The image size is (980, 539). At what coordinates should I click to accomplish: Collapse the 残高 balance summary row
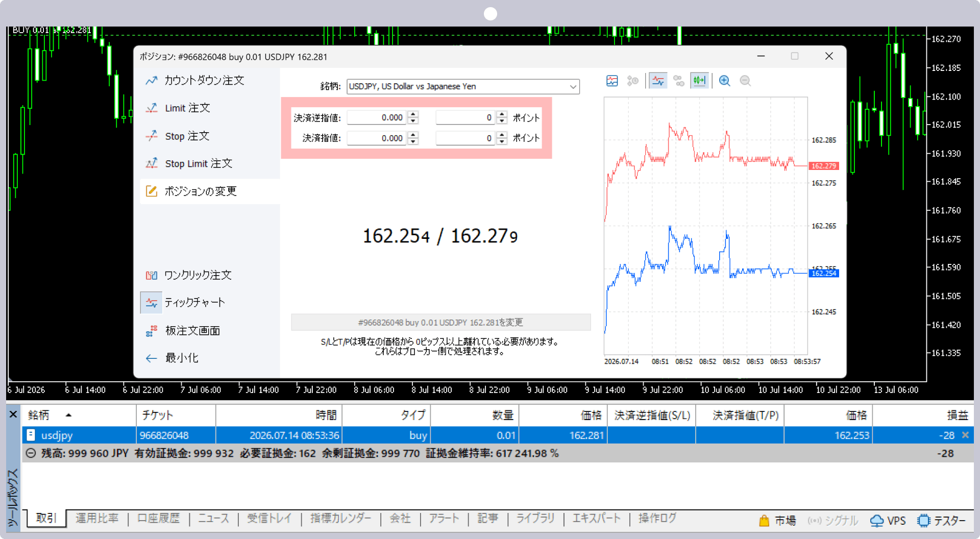(31, 453)
